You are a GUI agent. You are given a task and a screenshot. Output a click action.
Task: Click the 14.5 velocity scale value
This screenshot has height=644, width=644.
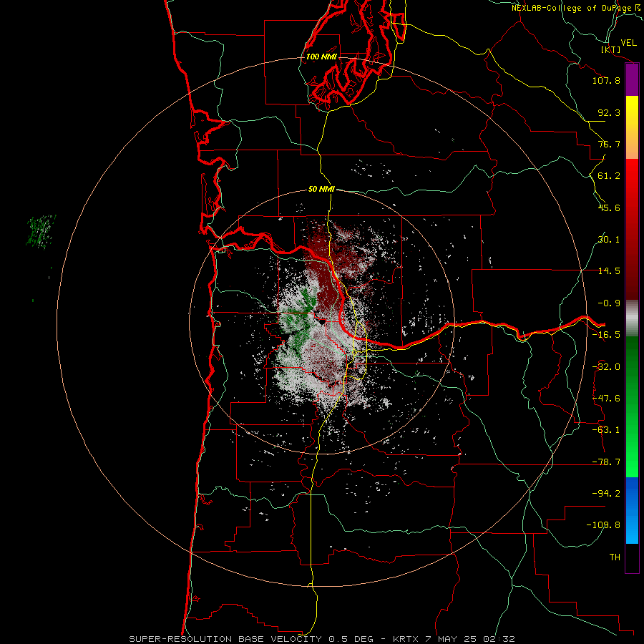coord(609,271)
